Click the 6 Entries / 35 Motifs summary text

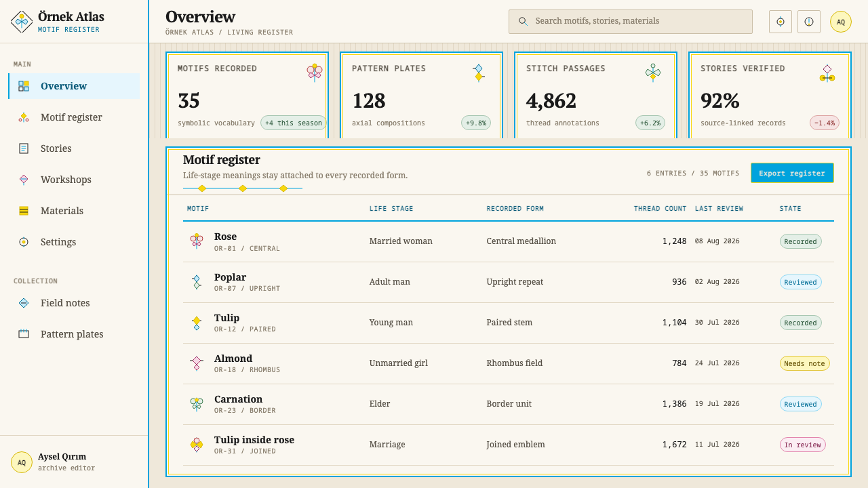coord(693,173)
